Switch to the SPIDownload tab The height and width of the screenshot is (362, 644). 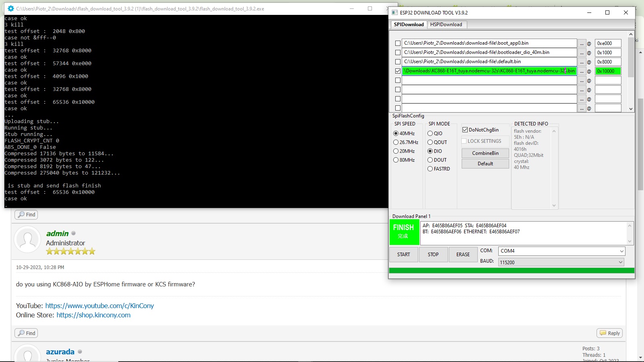click(409, 25)
